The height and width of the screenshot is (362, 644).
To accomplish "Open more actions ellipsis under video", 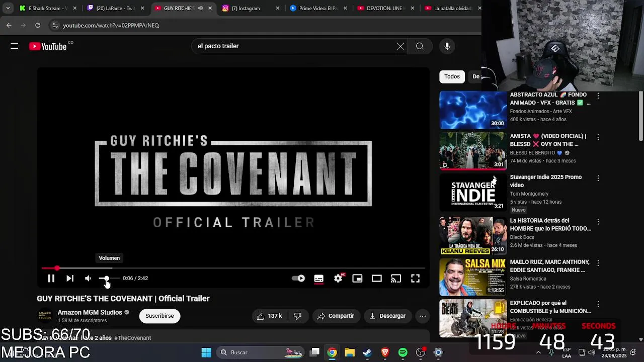I will click(x=423, y=316).
